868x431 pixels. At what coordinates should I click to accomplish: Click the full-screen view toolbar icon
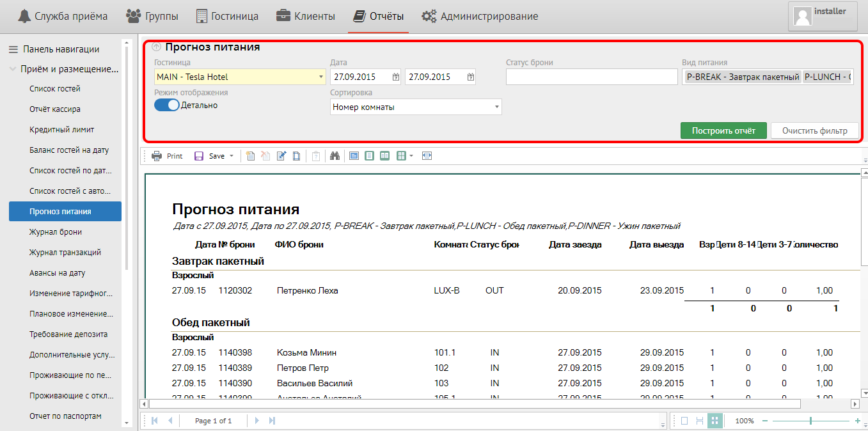[427, 156]
